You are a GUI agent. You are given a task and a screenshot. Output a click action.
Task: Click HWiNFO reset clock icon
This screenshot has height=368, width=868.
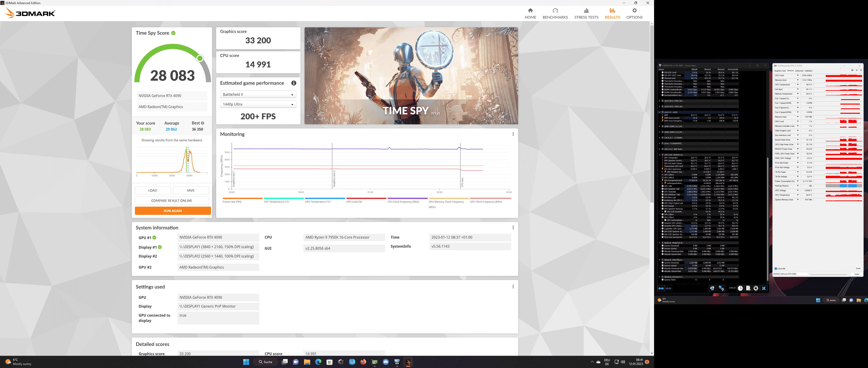(x=740, y=288)
